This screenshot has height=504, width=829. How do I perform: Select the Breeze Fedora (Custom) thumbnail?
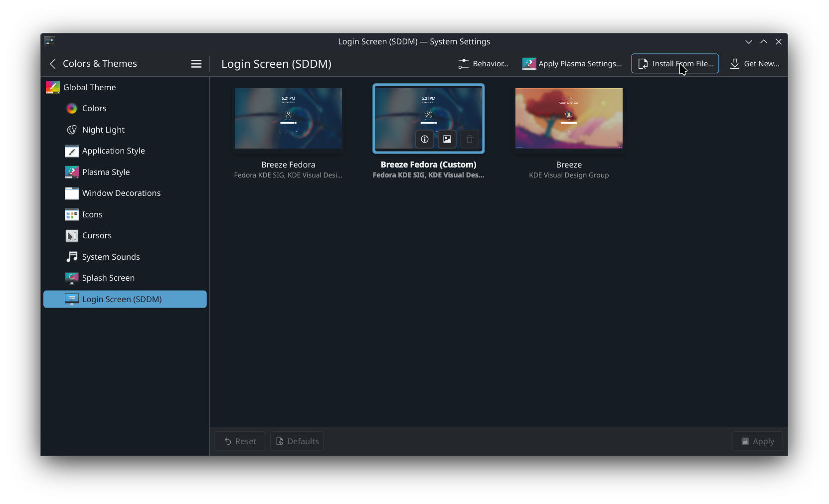(429, 119)
